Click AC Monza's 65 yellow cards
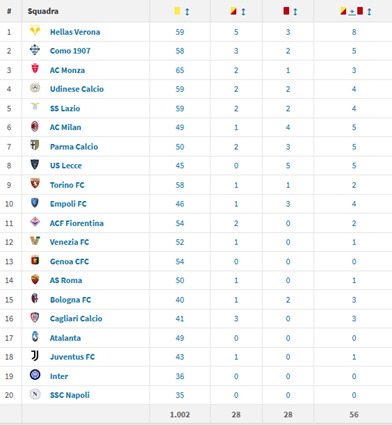The image size is (392, 425). pyautogui.click(x=180, y=70)
